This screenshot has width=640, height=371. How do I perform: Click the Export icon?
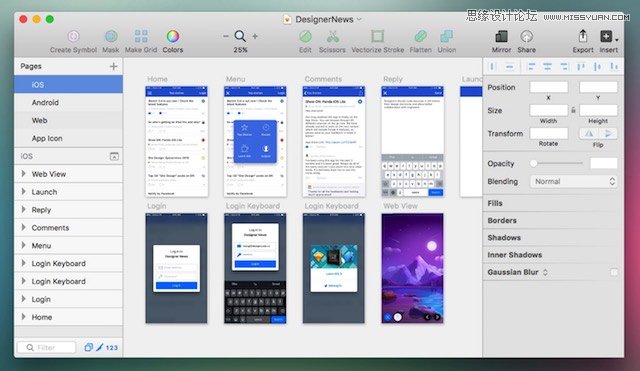pyautogui.click(x=583, y=36)
